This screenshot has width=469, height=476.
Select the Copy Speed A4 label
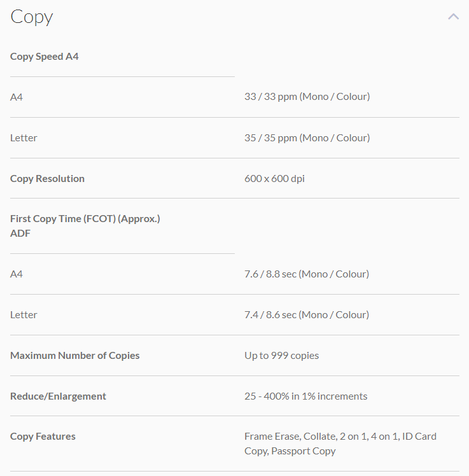tap(45, 57)
